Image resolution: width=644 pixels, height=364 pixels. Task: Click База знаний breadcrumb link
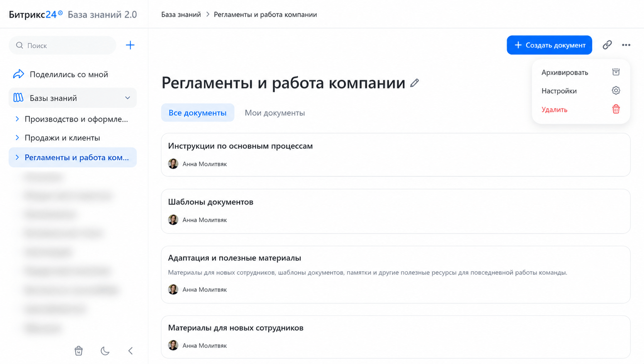[x=181, y=14]
